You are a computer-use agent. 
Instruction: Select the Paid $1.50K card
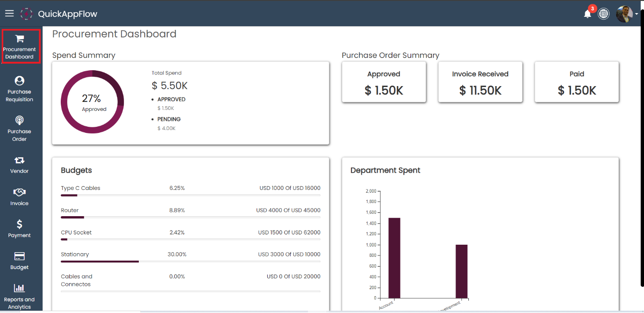(x=577, y=82)
